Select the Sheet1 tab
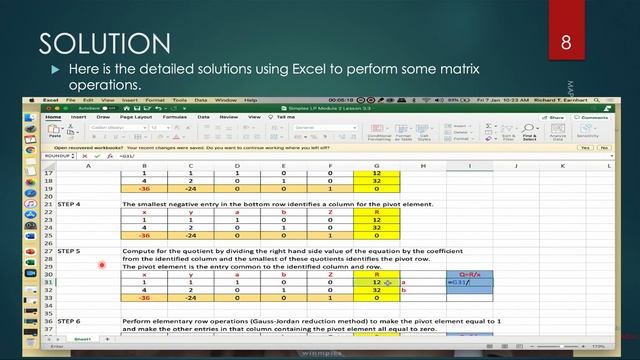The width and height of the screenshot is (640, 360). 82,339
